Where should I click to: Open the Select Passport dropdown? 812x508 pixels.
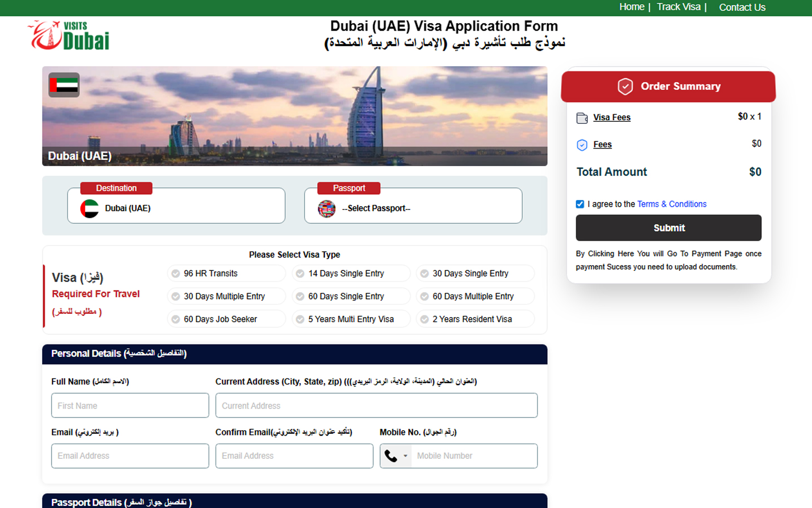(413, 208)
